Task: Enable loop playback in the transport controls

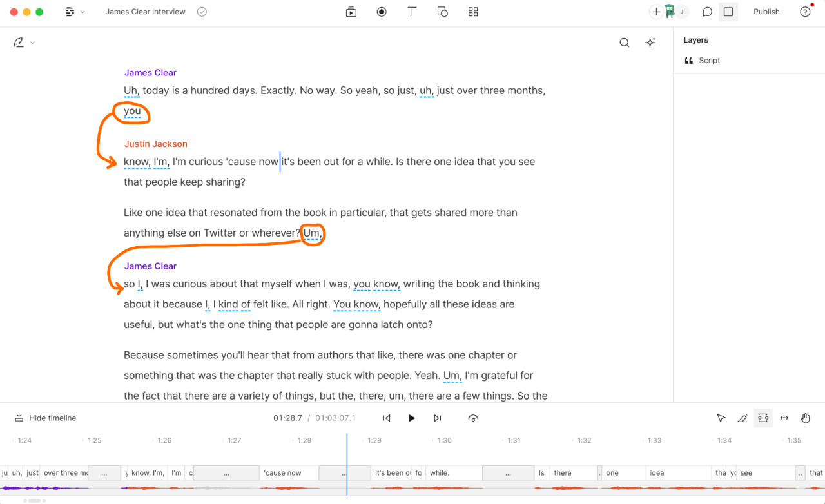Action: [x=473, y=418]
